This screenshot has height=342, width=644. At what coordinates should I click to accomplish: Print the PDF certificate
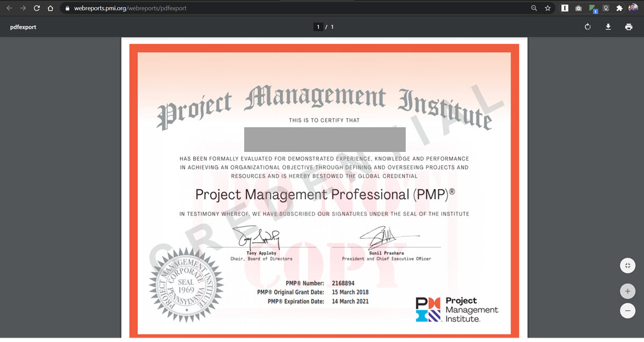point(629,27)
